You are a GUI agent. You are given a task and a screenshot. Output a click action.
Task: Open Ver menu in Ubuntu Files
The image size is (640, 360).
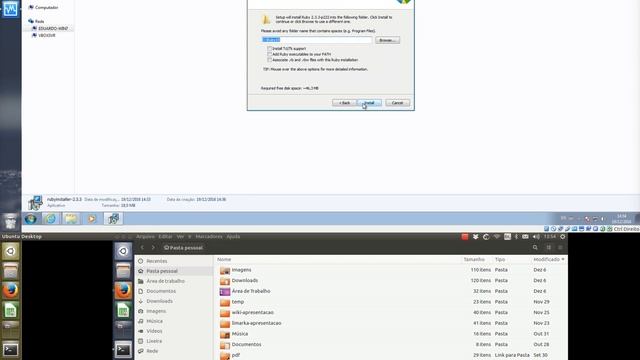tap(180, 237)
